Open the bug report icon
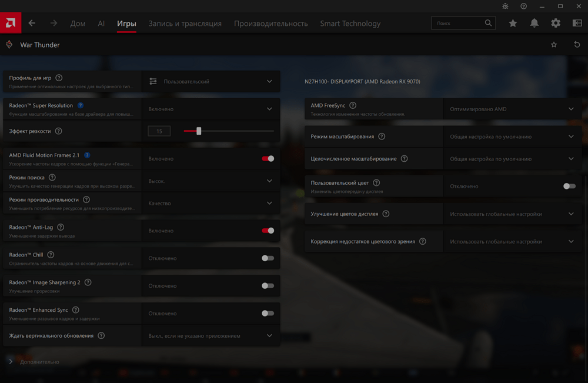Screen dimensions: 588x383 505,6
